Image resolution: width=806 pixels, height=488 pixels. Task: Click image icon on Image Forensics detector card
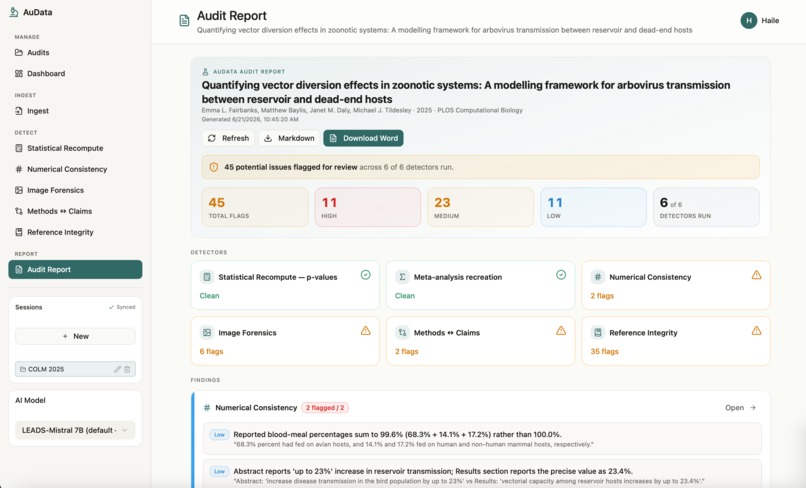tap(207, 333)
